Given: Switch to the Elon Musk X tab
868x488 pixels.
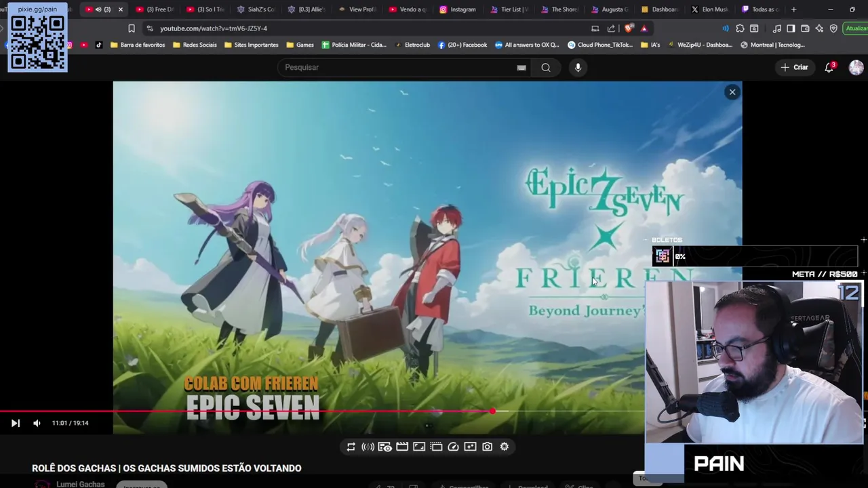Looking at the screenshot, I should [x=709, y=9].
